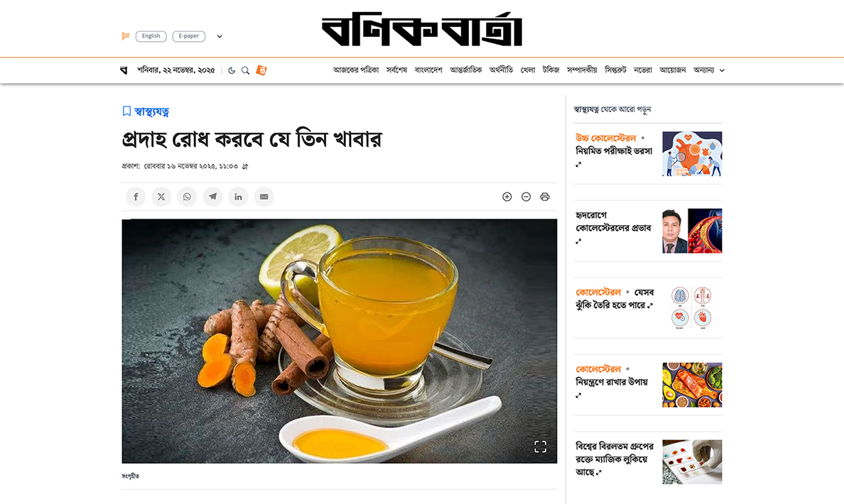
Task: Switch to English version button
Action: [x=151, y=36]
